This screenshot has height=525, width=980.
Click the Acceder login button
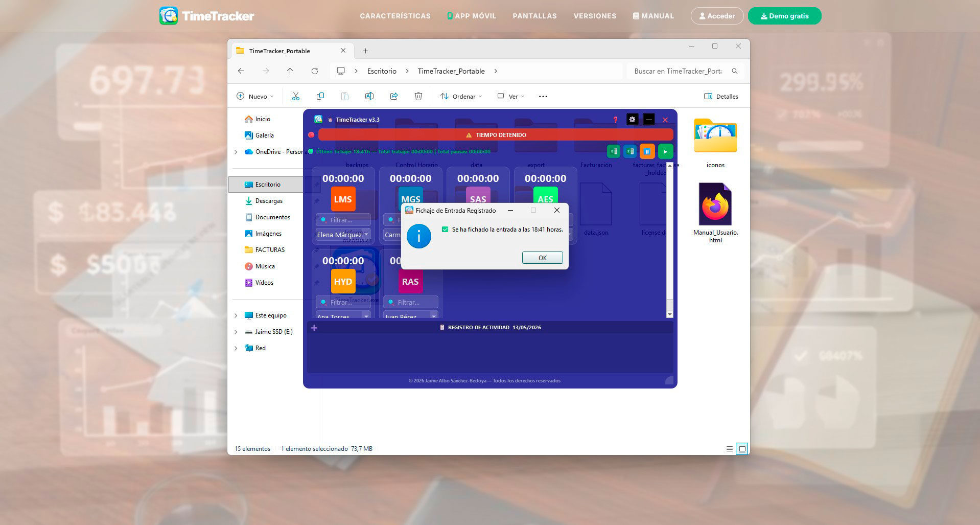(x=717, y=16)
